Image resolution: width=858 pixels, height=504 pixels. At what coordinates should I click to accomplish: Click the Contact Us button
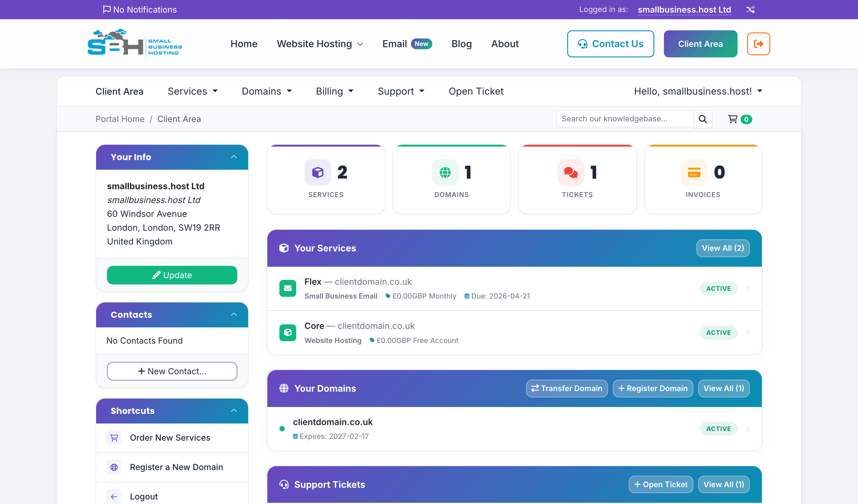pos(610,44)
